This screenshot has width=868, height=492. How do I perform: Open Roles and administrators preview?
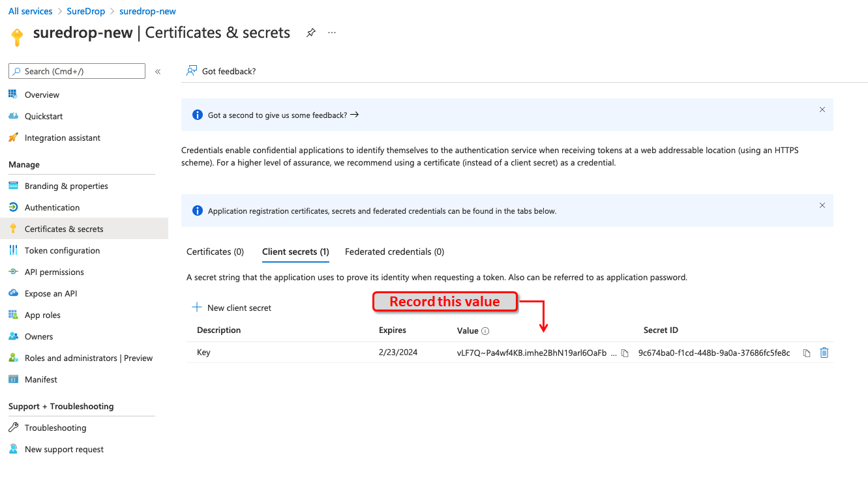click(89, 358)
